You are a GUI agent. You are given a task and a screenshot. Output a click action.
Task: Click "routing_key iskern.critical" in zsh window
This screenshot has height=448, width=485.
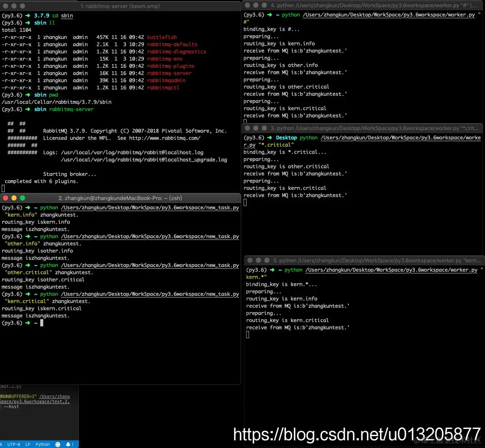(x=42, y=309)
